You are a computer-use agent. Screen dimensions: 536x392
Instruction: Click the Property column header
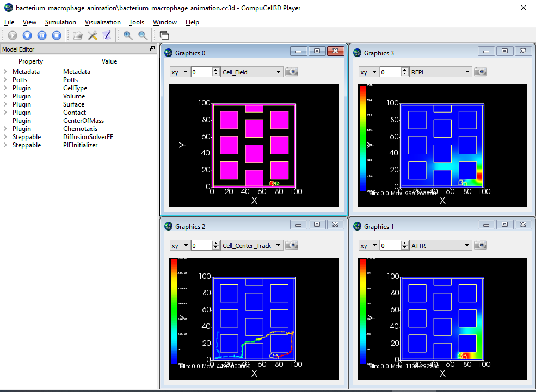[x=30, y=61]
